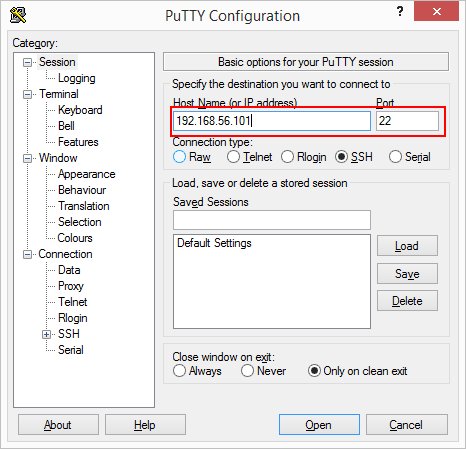
Task: Click the Save session button
Action: tap(407, 274)
